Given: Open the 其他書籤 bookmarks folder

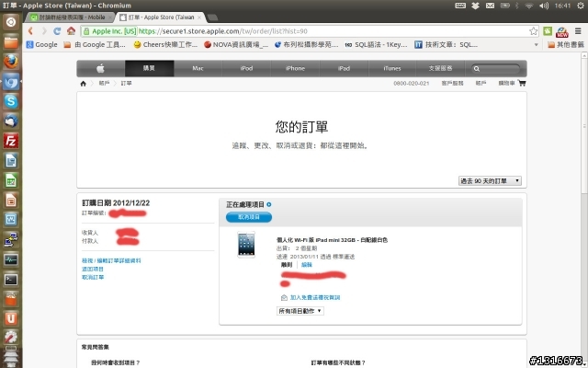Looking at the screenshot, I should tap(566, 45).
